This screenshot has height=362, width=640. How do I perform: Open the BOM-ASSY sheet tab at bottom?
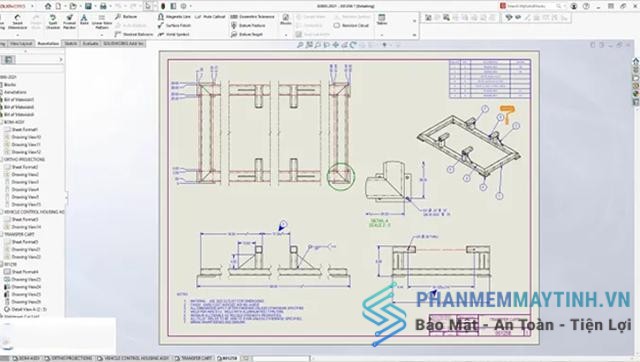(26, 358)
